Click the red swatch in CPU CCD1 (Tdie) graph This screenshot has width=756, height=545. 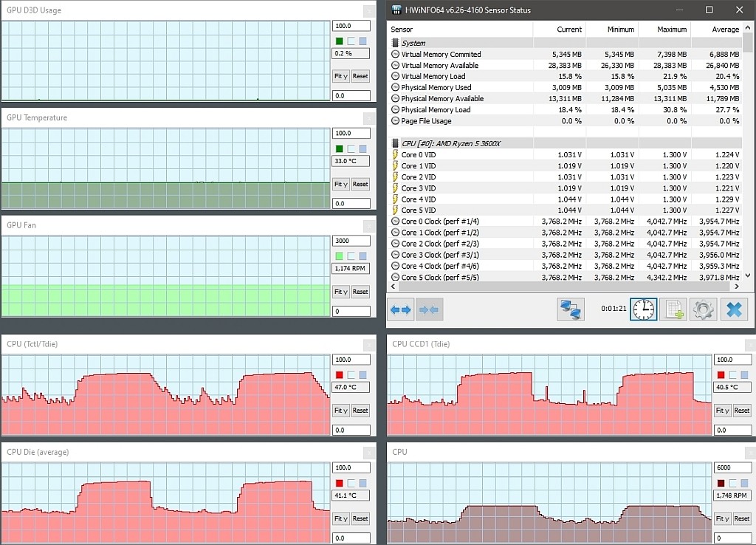(x=721, y=374)
